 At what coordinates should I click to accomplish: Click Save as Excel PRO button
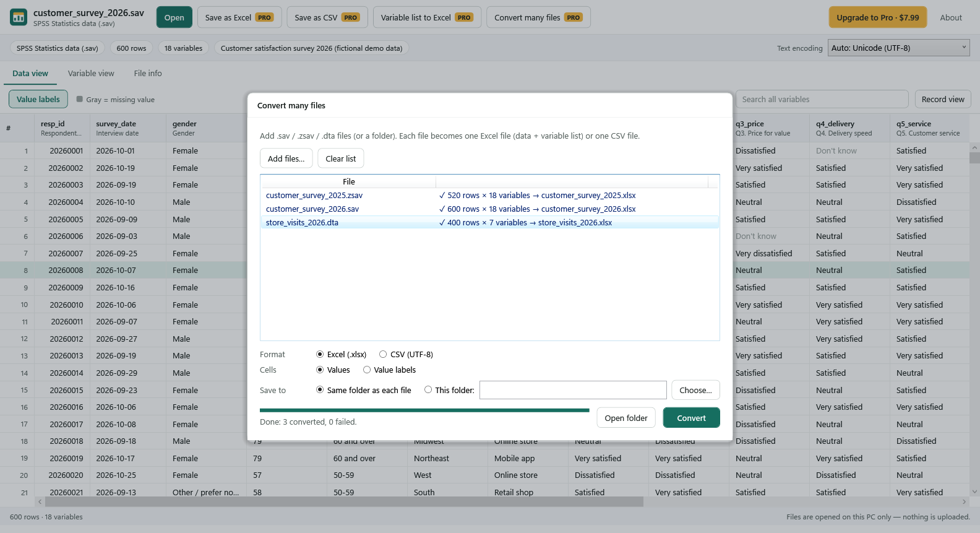[239, 17]
